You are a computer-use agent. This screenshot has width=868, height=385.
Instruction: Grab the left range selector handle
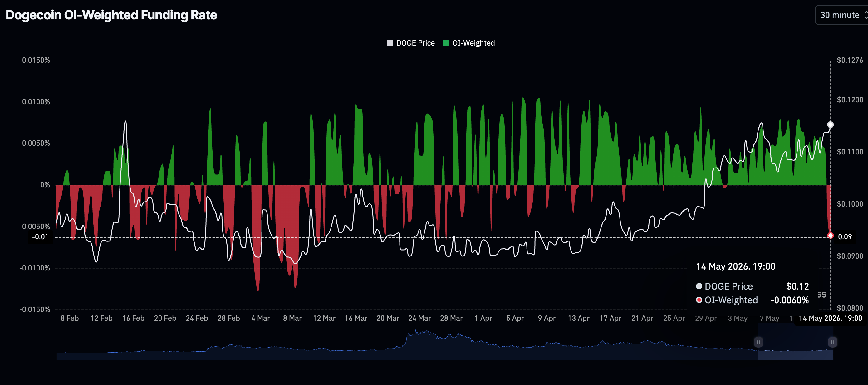click(x=758, y=342)
